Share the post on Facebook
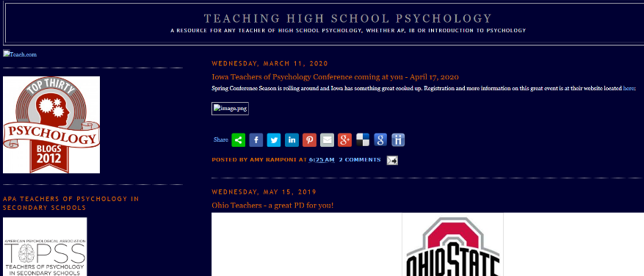This screenshot has height=276, width=644. click(x=256, y=140)
